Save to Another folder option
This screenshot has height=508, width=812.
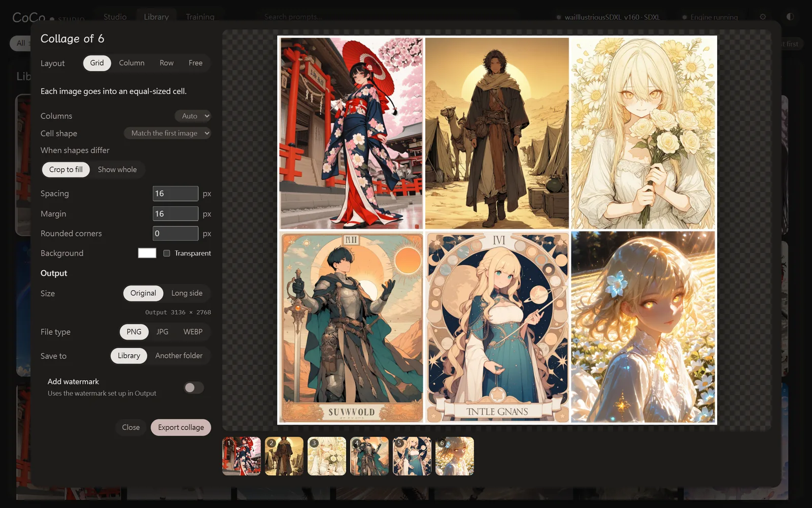point(179,356)
